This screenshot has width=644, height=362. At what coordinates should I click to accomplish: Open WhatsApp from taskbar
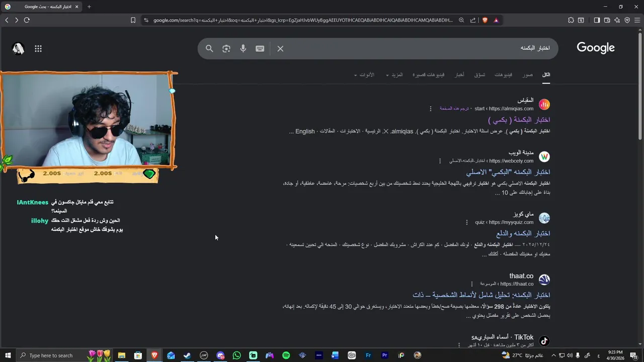click(237, 355)
